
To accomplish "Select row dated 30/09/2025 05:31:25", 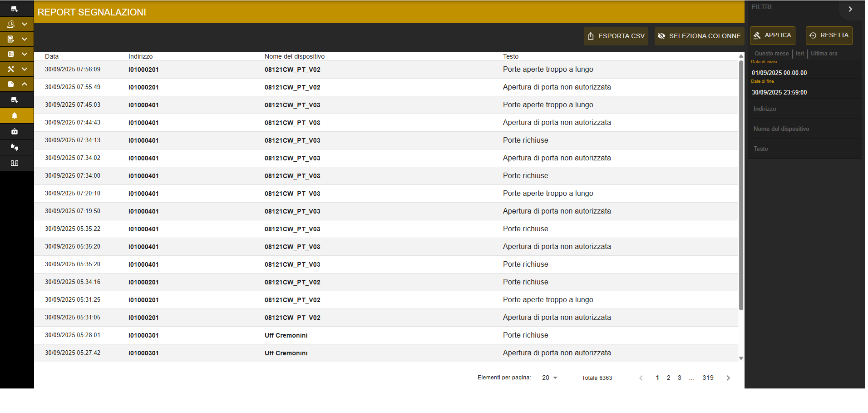I will pos(386,300).
